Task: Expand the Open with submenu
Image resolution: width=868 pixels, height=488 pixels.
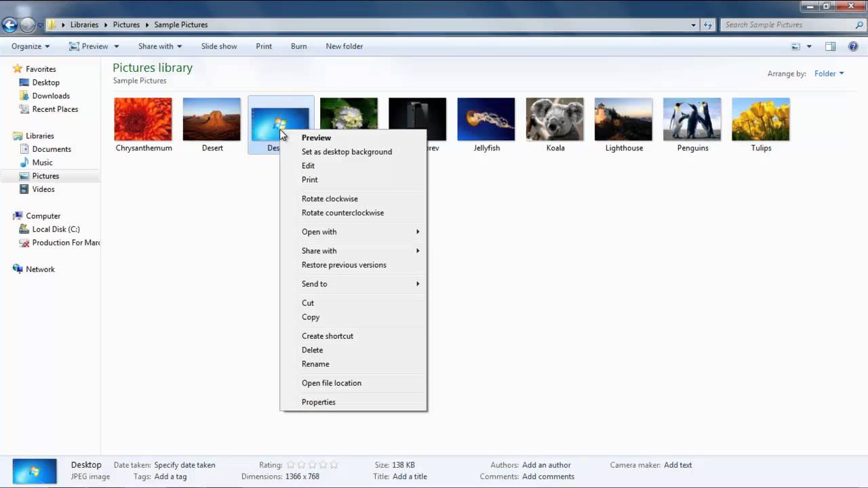Action: tap(353, 232)
